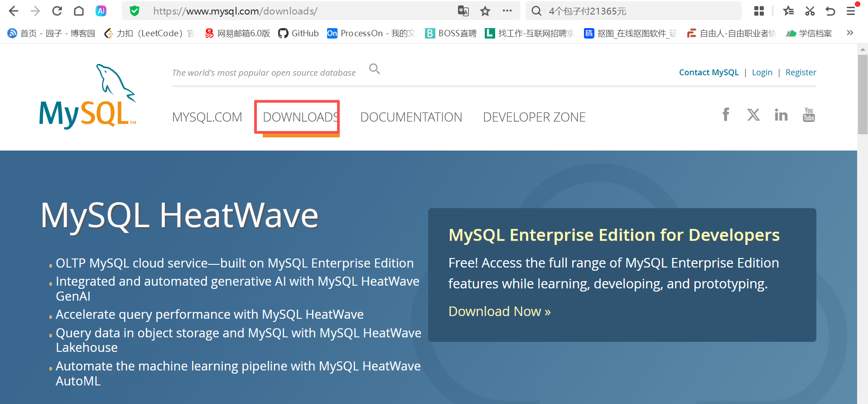Bookmark this page with the star
This screenshot has height=404, width=868.
tap(485, 11)
